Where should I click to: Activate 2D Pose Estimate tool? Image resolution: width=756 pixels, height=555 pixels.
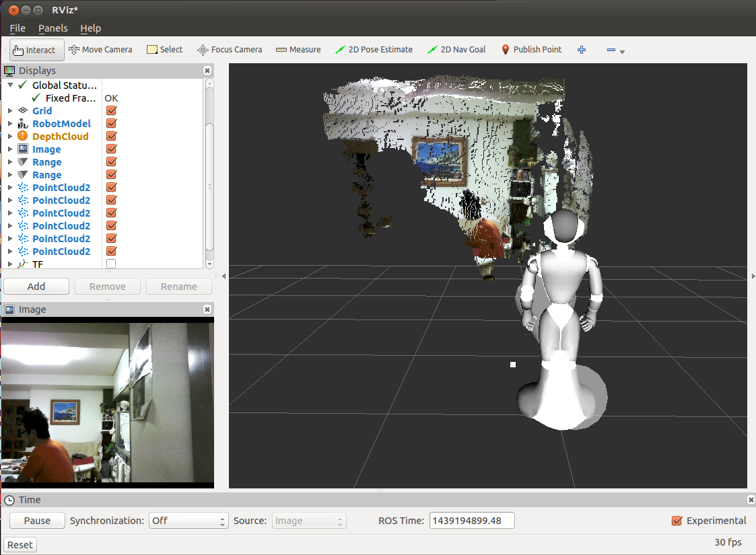point(374,50)
